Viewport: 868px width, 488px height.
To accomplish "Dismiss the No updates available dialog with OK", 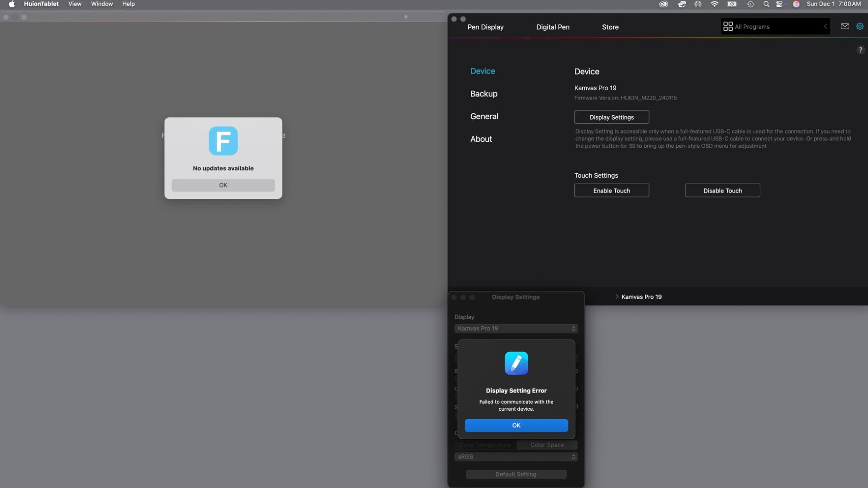I will coord(223,185).
